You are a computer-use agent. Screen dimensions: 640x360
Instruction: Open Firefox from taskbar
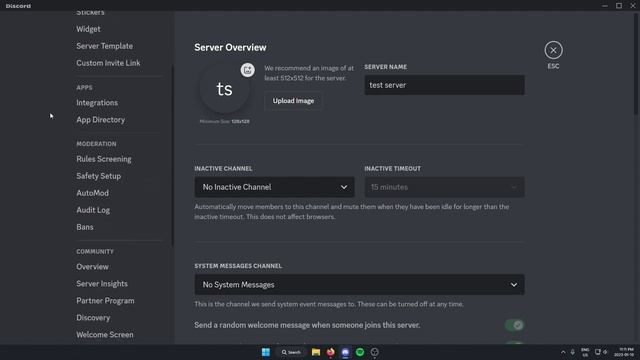(x=330, y=352)
